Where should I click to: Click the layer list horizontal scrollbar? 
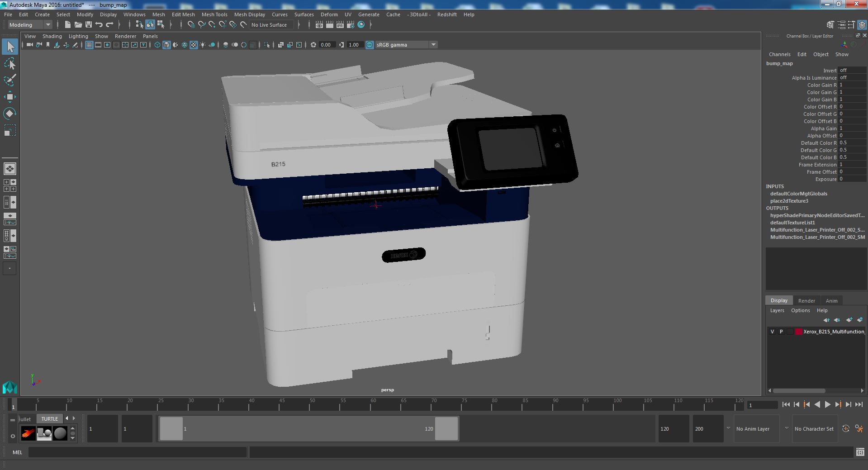pos(799,391)
